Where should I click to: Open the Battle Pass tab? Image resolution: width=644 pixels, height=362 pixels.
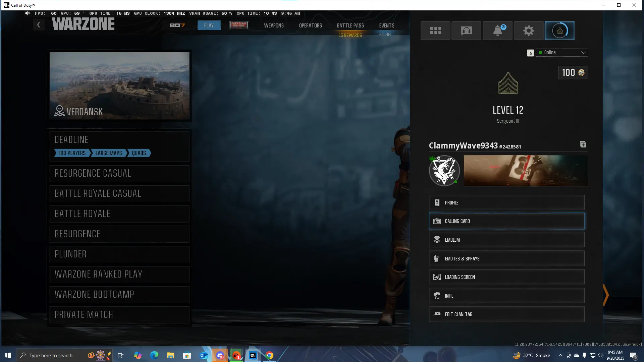pyautogui.click(x=350, y=25)
